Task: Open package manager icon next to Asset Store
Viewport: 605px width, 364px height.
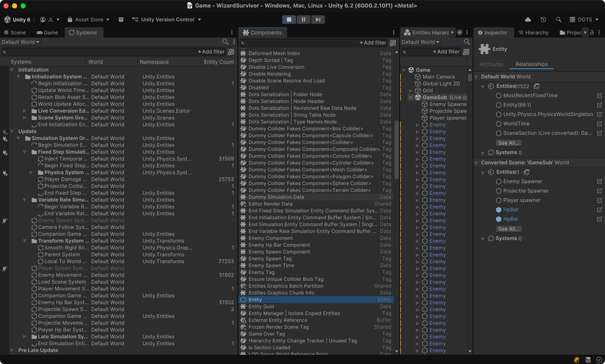Action: (121, 20)
